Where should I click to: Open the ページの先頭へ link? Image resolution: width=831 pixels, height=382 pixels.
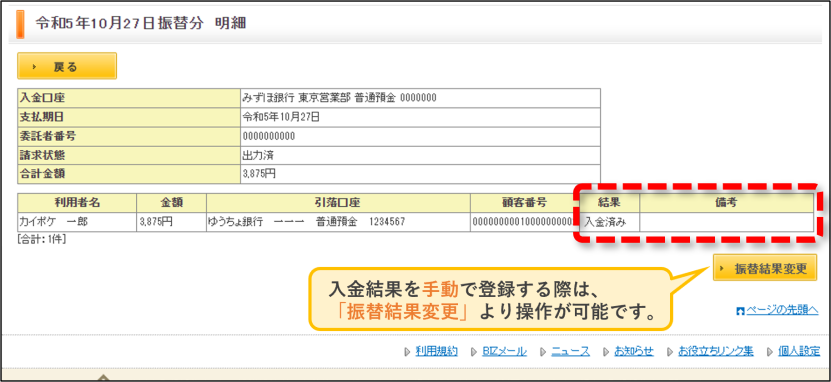tap(782, 310)
